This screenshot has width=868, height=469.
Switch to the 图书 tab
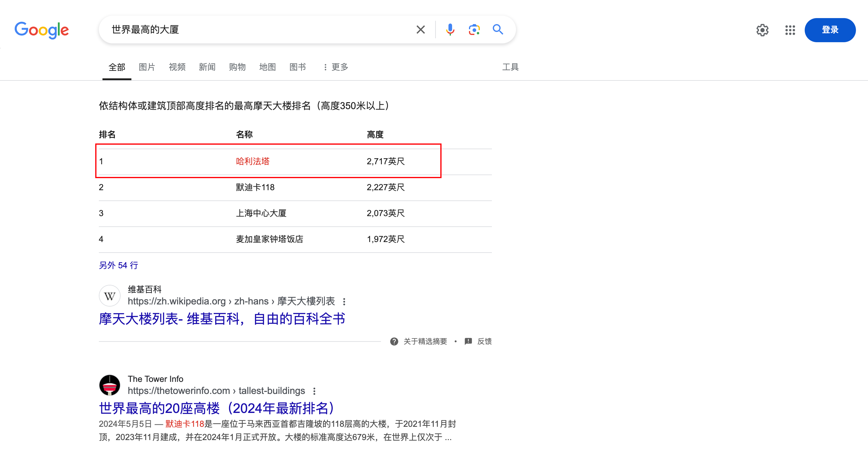(297, 67)
